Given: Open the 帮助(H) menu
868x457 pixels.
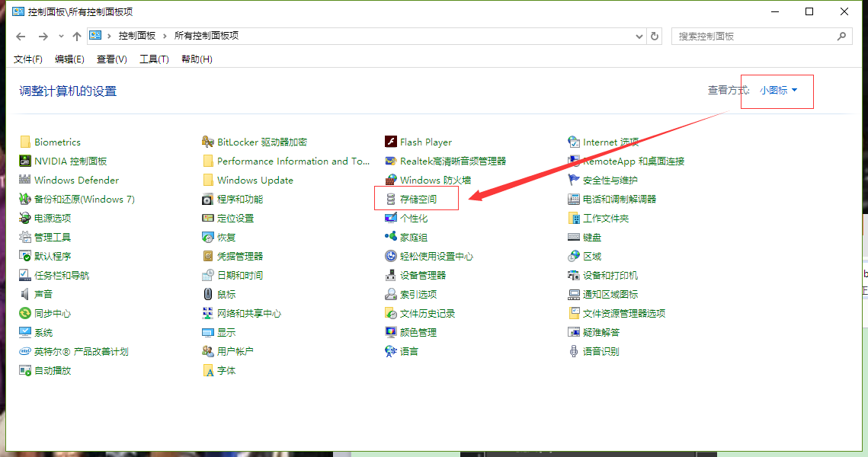Looking at the screenshot, I should (x=197, y=59).
